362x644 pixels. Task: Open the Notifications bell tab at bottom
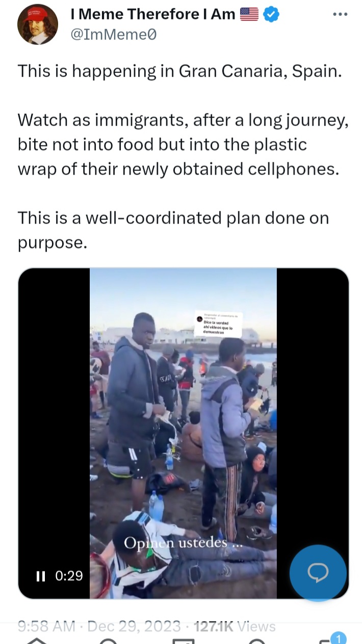click(257, 640)
